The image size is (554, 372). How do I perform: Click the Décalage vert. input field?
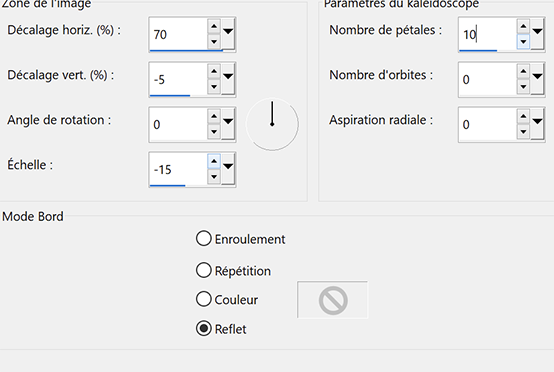click(178, 79)
